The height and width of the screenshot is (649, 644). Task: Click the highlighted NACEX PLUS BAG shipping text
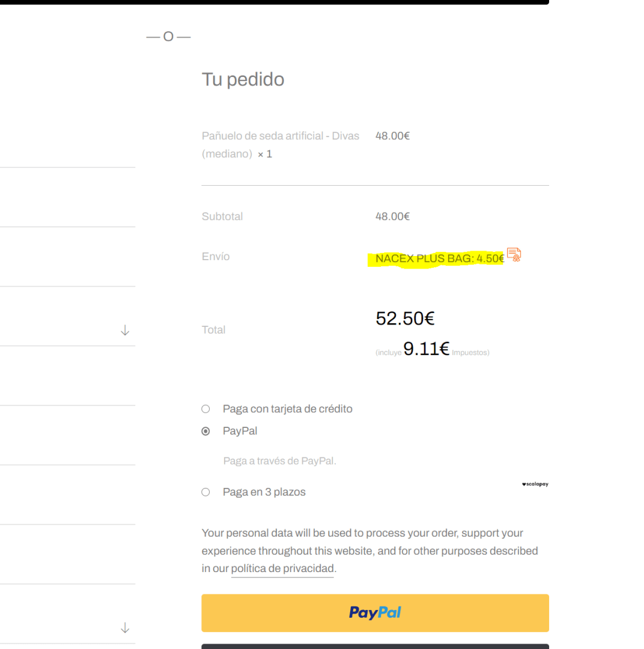[440, 258]
